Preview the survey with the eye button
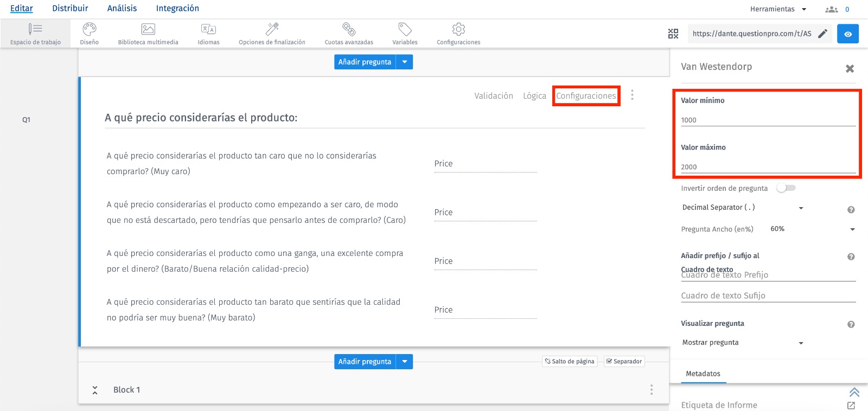This screenshot has width=868, height=411. pyautogui.click(x=848, y=34)
